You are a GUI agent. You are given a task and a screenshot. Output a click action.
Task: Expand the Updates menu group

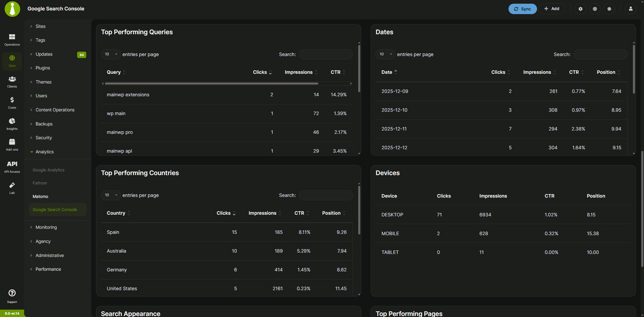click(x=44, y=54)
